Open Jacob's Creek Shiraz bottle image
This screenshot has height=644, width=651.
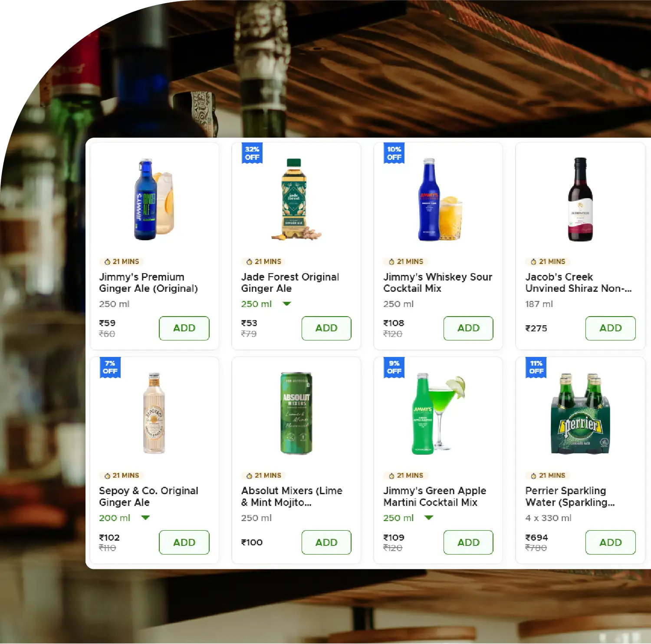(x=580, y=199)
